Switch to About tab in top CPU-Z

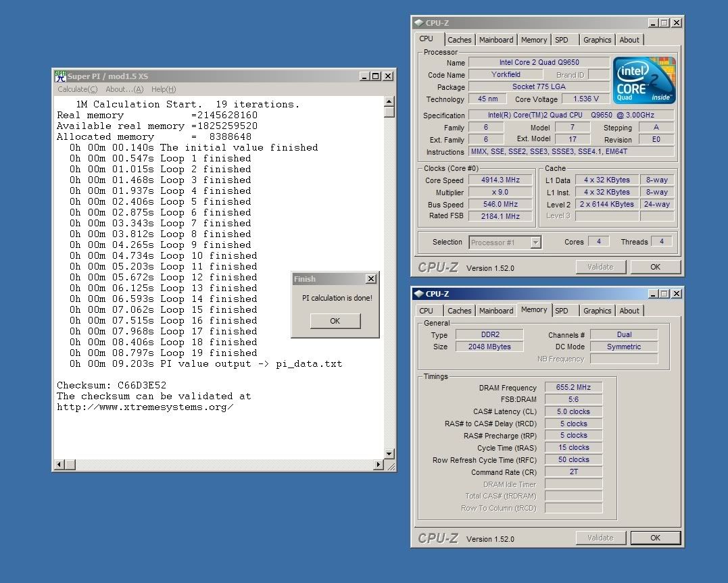pyautogui.click(x=629, y=40)
